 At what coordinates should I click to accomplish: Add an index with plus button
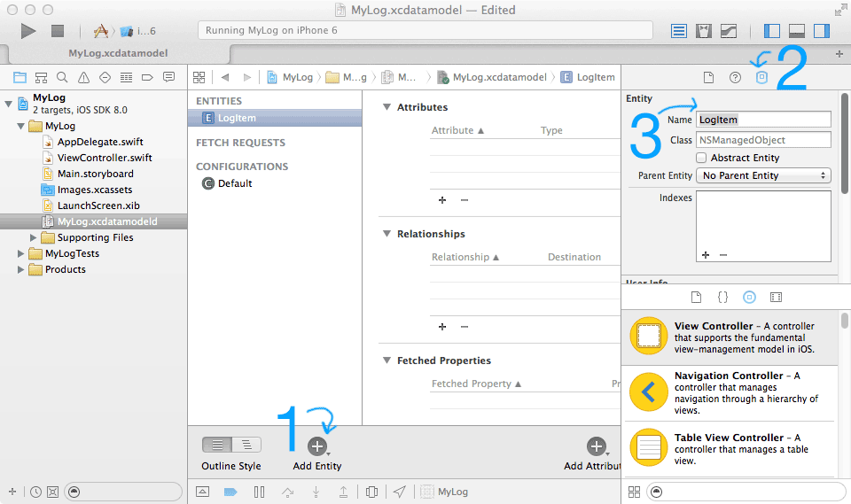tap(706, 255)
